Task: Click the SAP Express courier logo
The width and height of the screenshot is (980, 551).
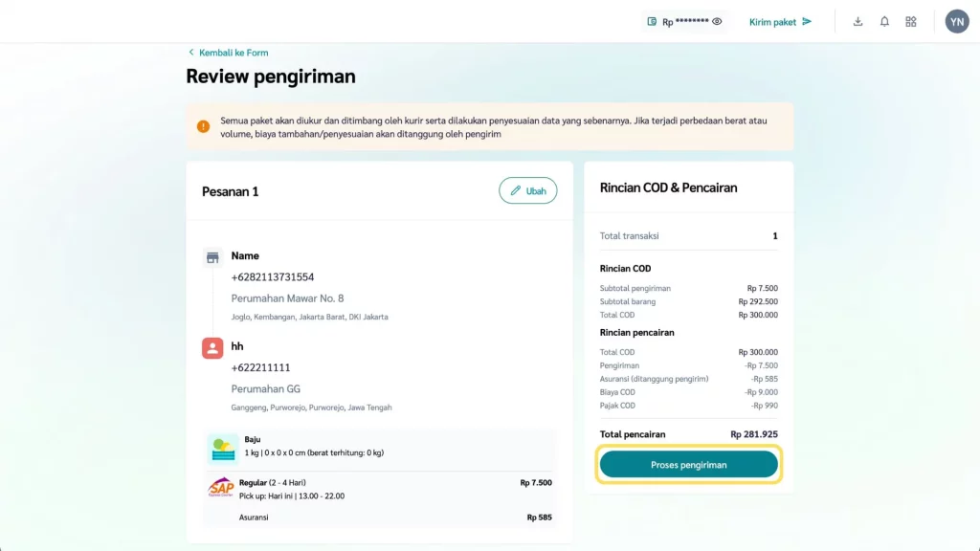Action: tap(221, 488)
